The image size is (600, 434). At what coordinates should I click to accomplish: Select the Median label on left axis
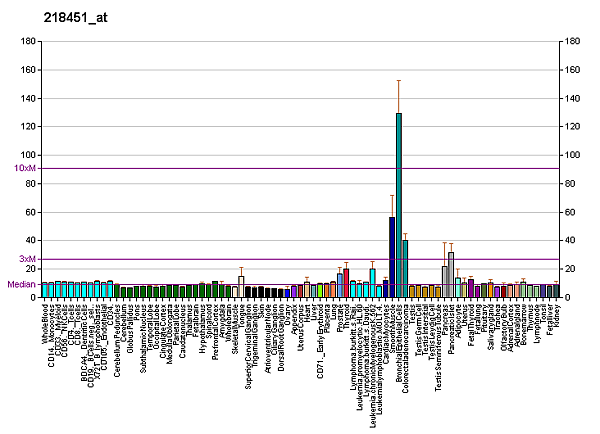point(22,284)
